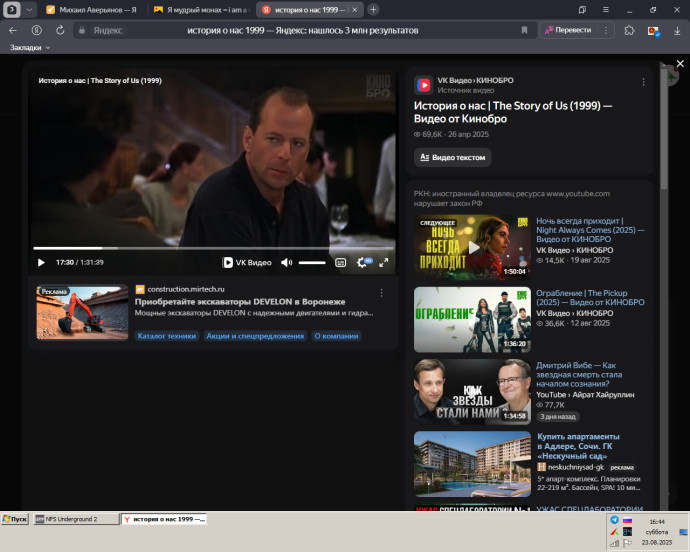Switch to Михаил Аверьянов tab
The height and width of the screenshot is (552, 690).
(92, 10)
